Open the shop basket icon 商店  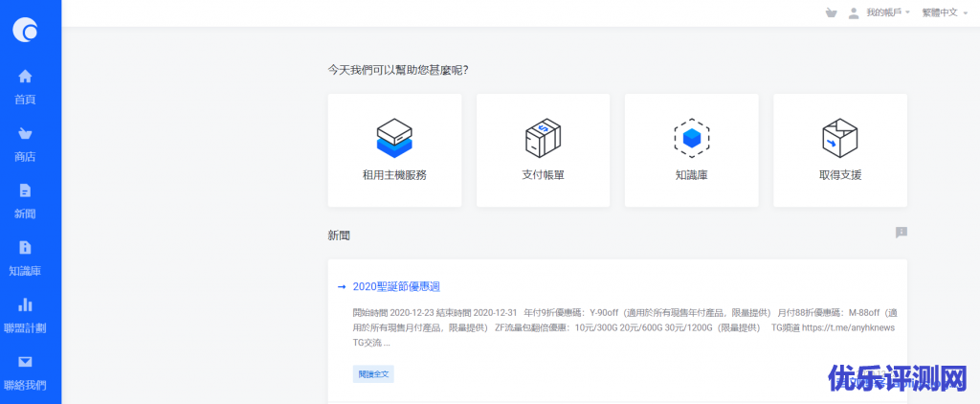(26, 133)
